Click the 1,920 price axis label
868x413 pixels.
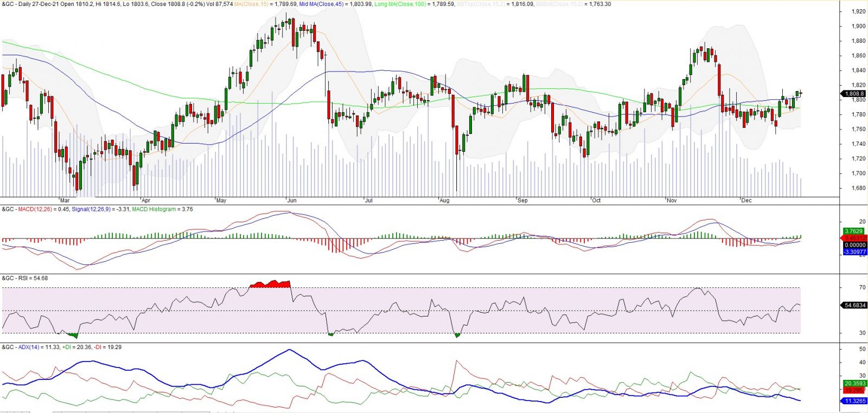pyautogui.click(x=858, y=11)
